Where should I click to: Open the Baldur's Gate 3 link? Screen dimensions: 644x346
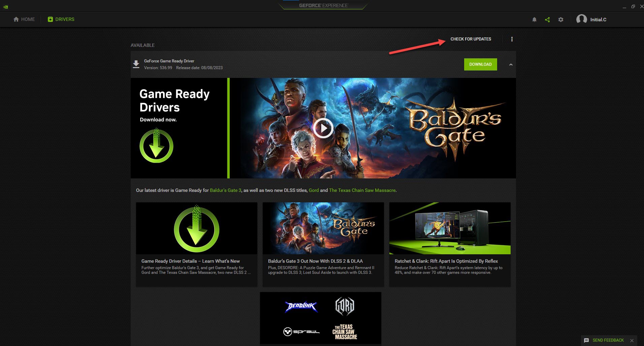(226, 190)
